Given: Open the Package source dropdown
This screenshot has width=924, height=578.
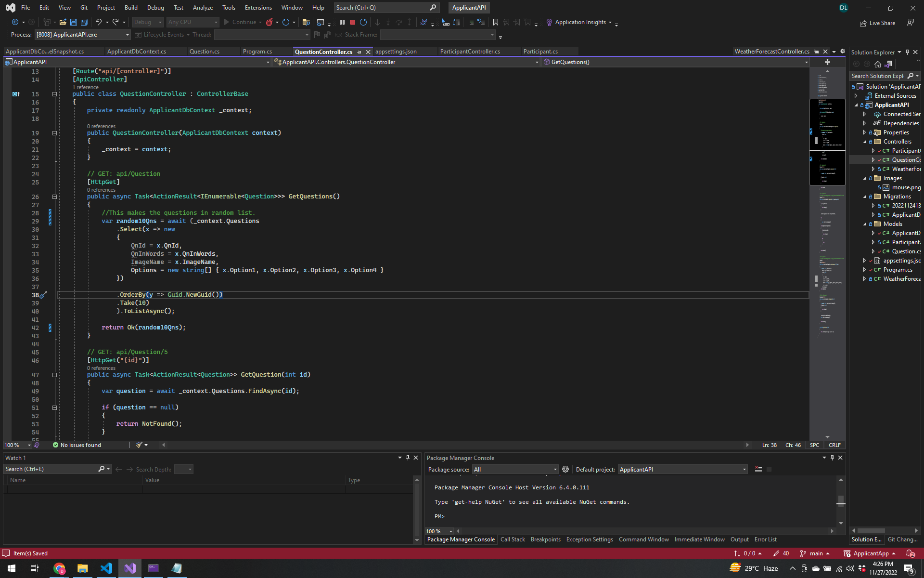Looking at the screenshot, I should click(x=556, y=469).
